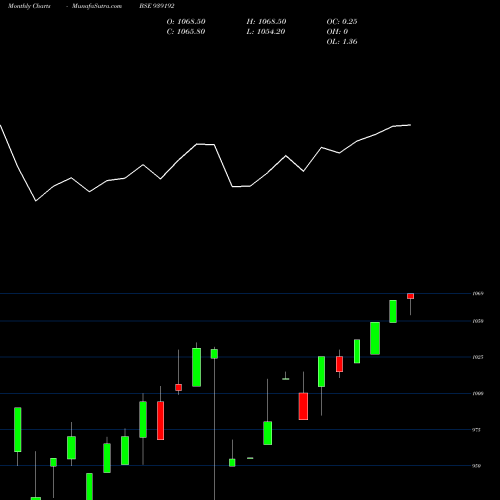The height and width of the screenshot is (500, 500).
Task: Click the last point of the white line chart
Action: point(410,125)
